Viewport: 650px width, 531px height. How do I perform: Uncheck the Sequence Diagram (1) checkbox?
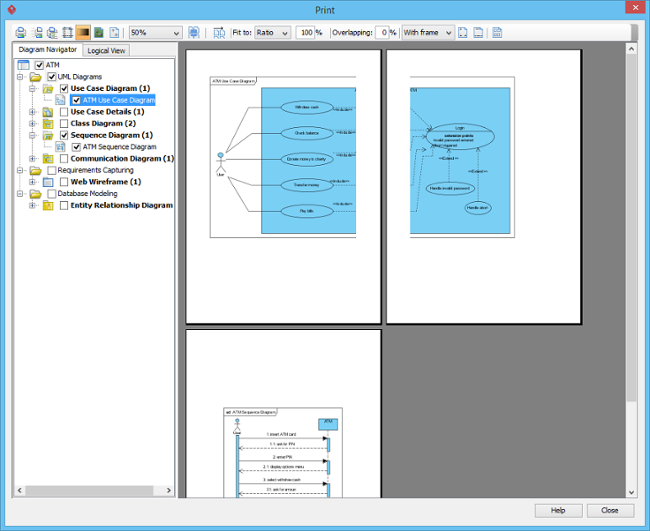coord(64,135)
